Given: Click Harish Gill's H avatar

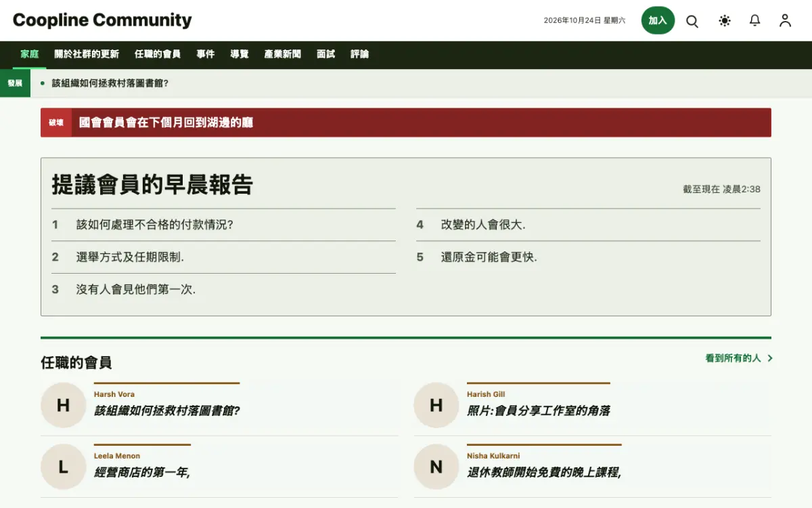Looking at the screenshot, I should point(436,405).
